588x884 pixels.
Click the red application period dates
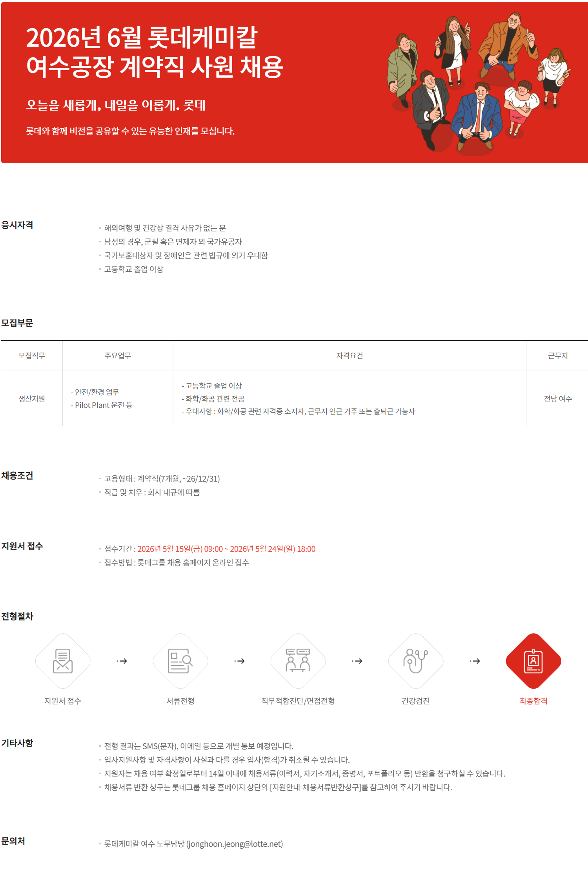[226, 549]
